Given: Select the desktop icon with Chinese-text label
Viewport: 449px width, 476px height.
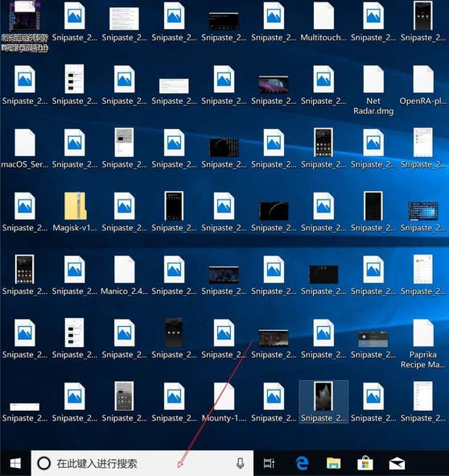Looking at the screenshot, I should (x=25, y=27).
